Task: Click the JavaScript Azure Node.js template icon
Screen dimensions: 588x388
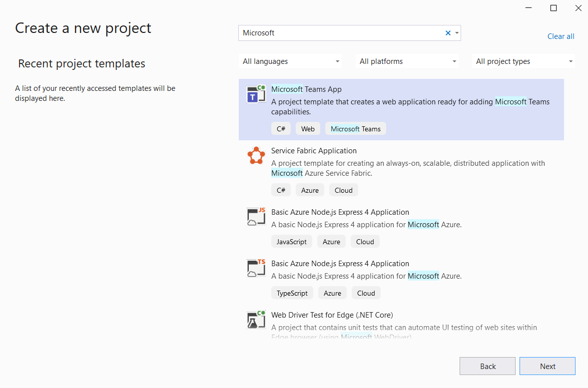Action: point(256,217)
